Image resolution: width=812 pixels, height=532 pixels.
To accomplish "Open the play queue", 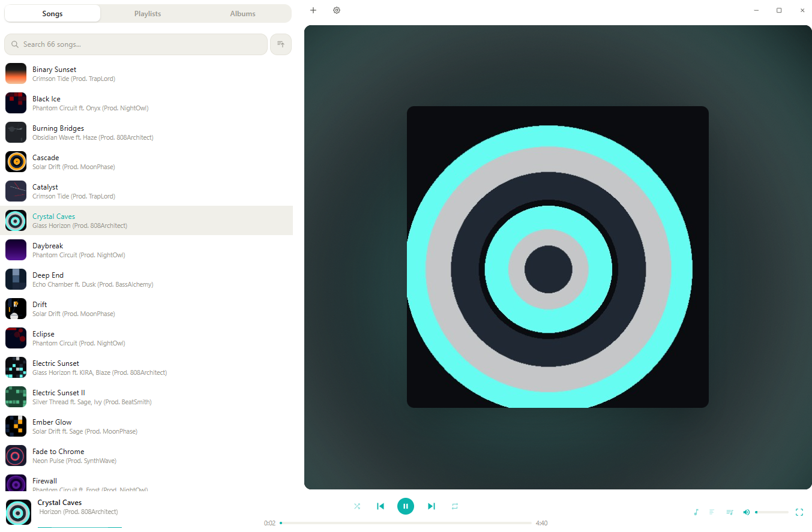I will (729, 512).
